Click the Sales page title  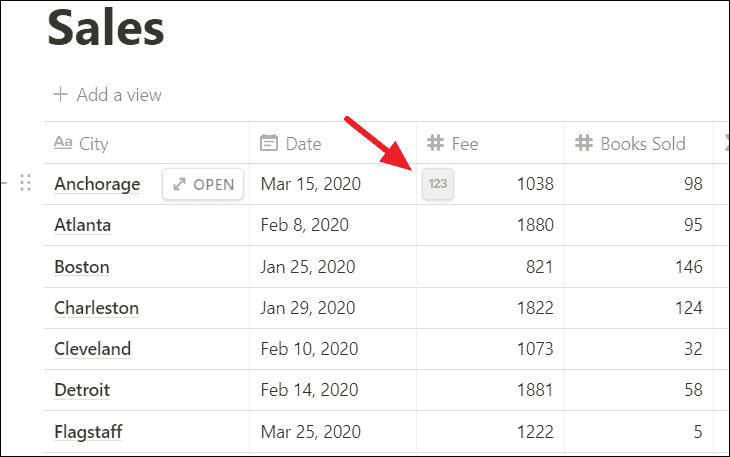(x=106, y=28)
